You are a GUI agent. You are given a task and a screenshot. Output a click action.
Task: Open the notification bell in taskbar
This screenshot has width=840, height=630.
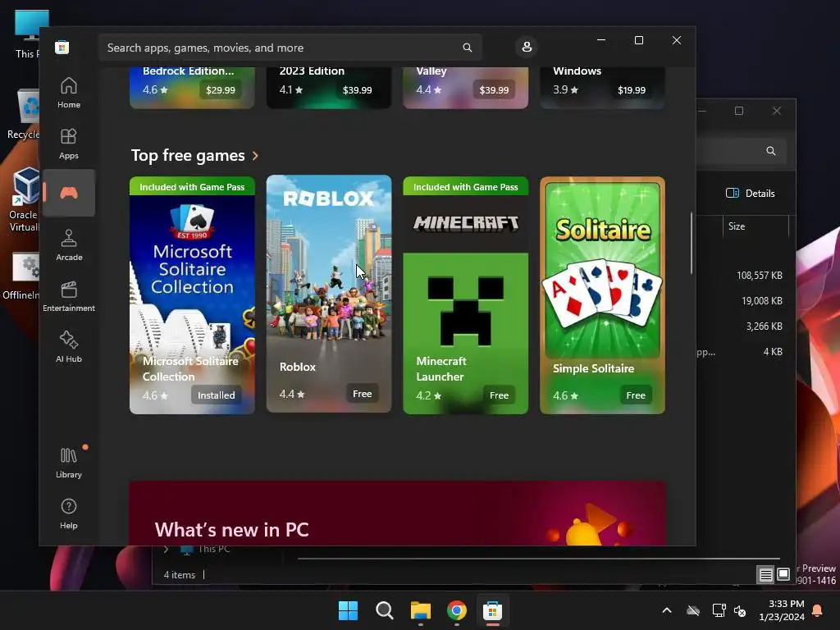(x=818, y=610)
